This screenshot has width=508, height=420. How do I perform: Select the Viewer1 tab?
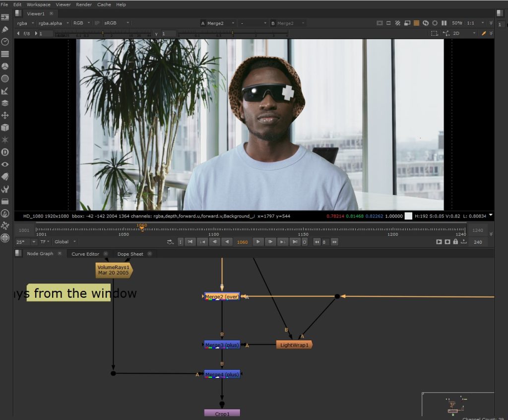[x=36, y=13]
